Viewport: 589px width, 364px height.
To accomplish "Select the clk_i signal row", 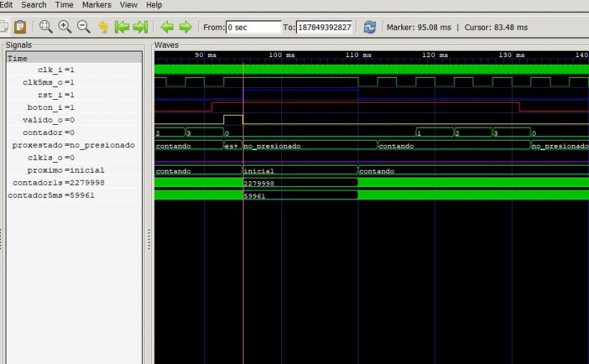I will point(74,70).
